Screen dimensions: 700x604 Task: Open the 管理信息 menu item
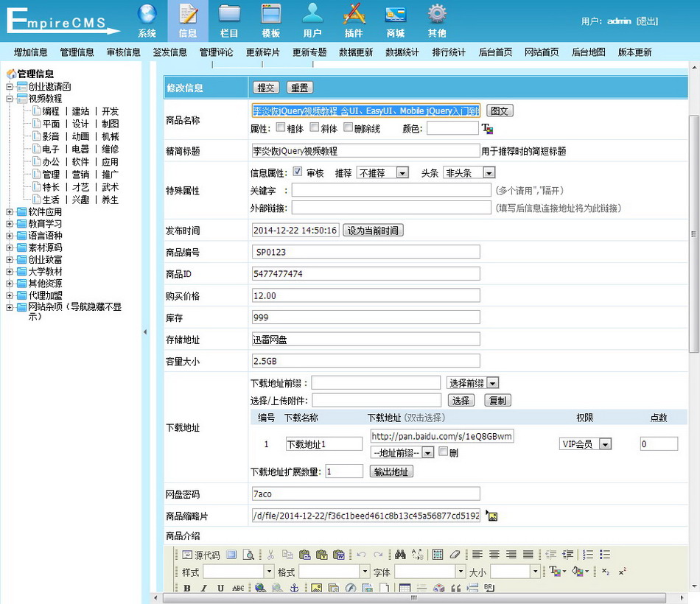(77, 52)
